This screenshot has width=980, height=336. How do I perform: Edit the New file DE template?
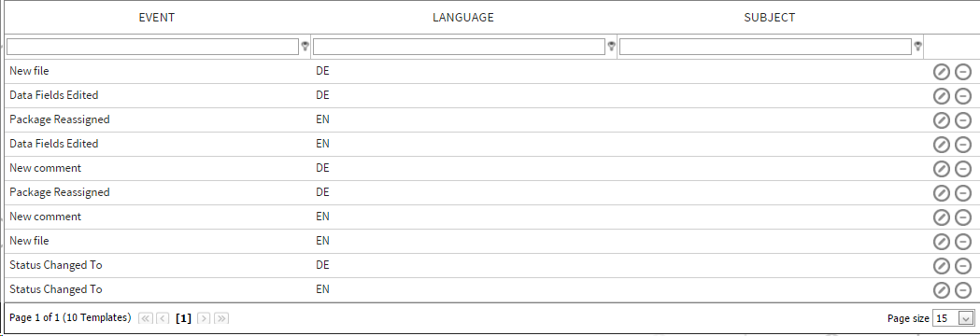(941, 72)
